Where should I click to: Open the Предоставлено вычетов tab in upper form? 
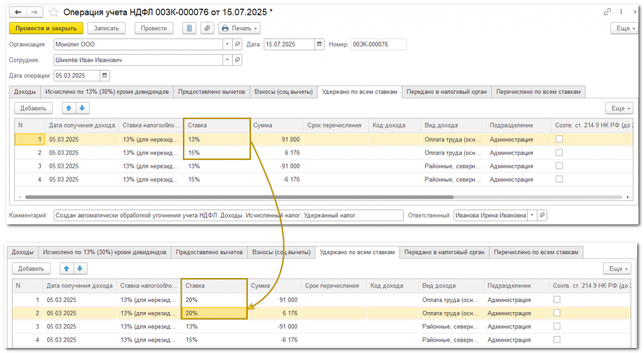(x=211, y=92)
